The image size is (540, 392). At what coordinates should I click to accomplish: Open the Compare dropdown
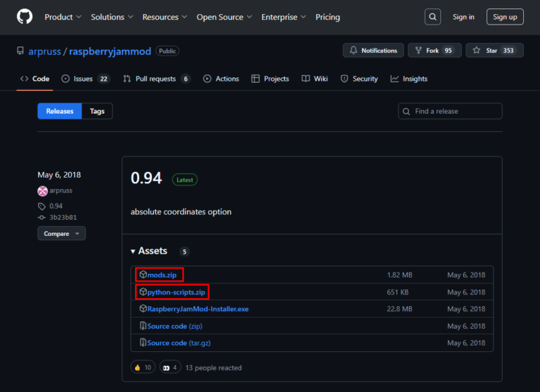tap(61, 233)
